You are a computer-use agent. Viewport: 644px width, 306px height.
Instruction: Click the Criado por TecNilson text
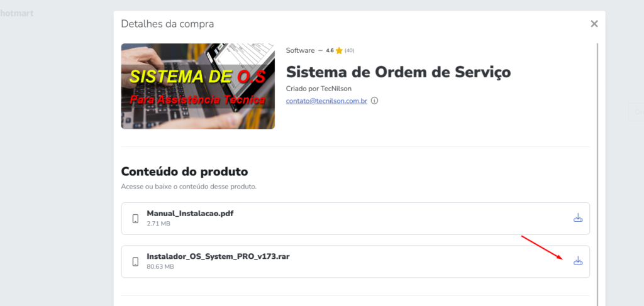pos(319,89)
